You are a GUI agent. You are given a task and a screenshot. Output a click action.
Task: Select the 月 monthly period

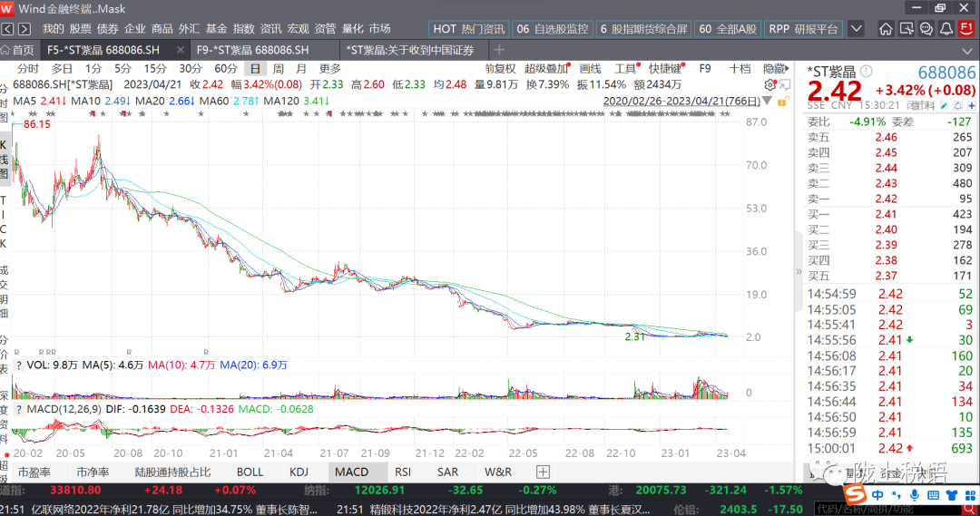(x=301, y=69)
